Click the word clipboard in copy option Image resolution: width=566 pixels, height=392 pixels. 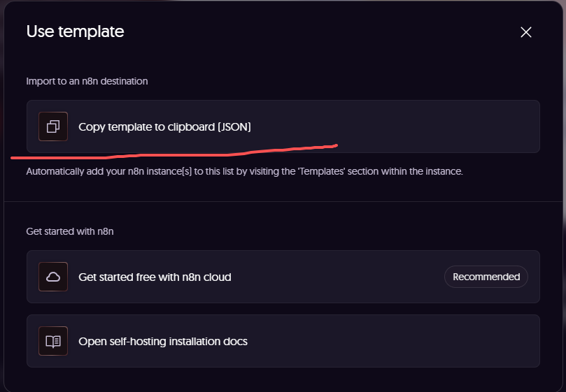(x=190, y=126)
